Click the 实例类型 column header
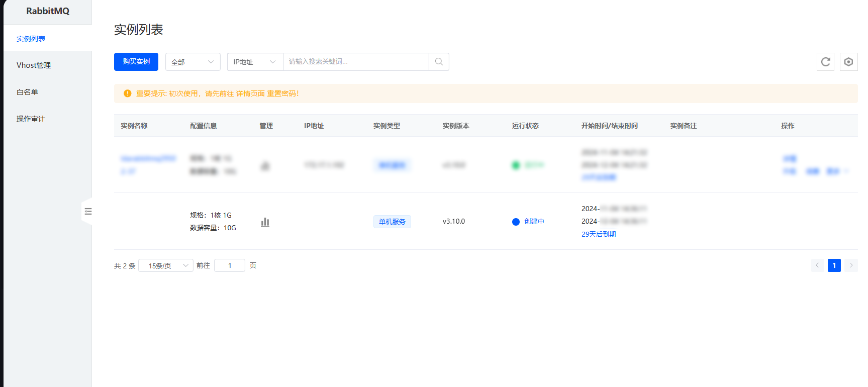 (x=387, y=126)
